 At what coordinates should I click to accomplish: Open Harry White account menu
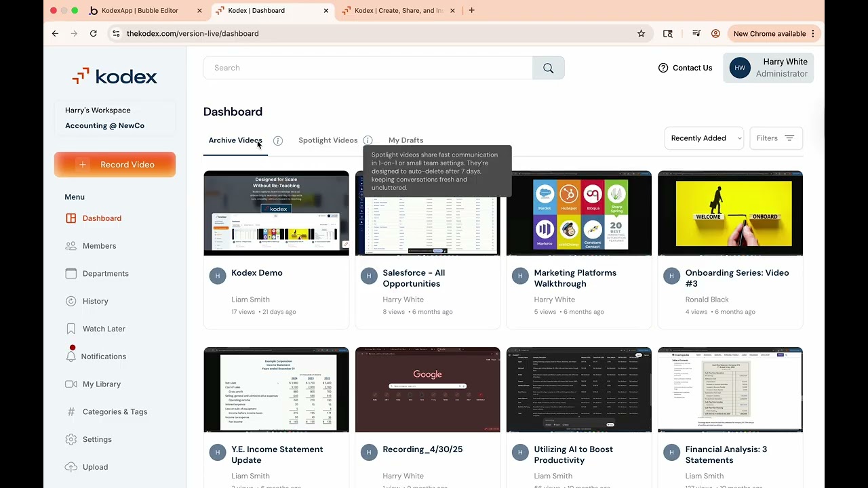tap(769, 68)
